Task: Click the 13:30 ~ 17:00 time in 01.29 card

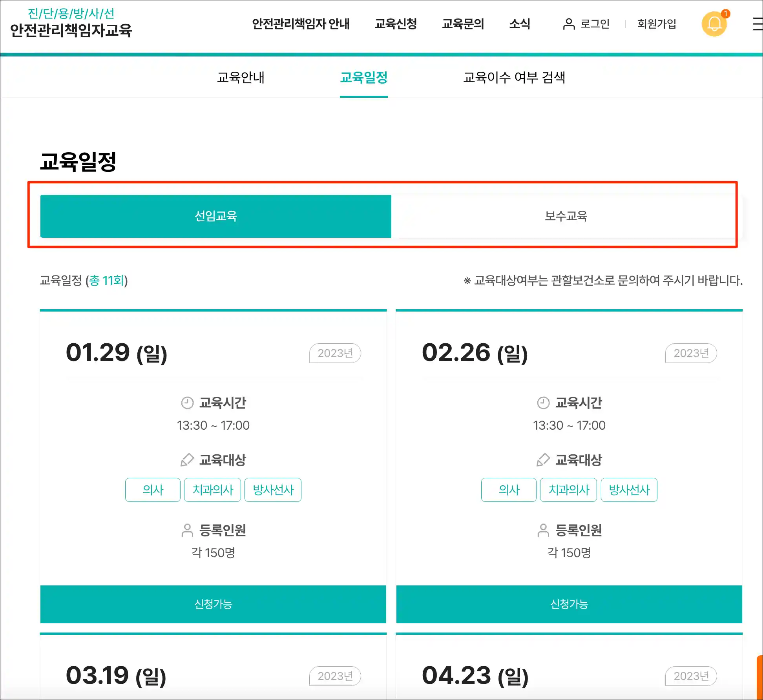Action: (213, 425)
